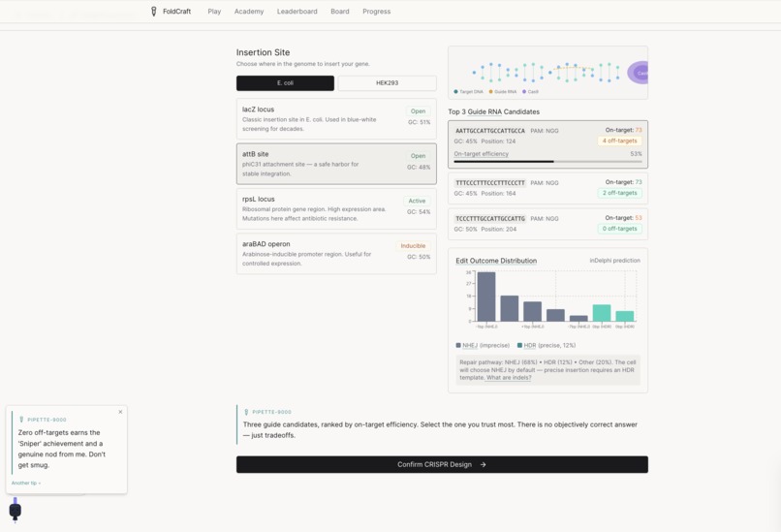Click the purple Cas9 blob in diagram

click(x=638, y=73)
